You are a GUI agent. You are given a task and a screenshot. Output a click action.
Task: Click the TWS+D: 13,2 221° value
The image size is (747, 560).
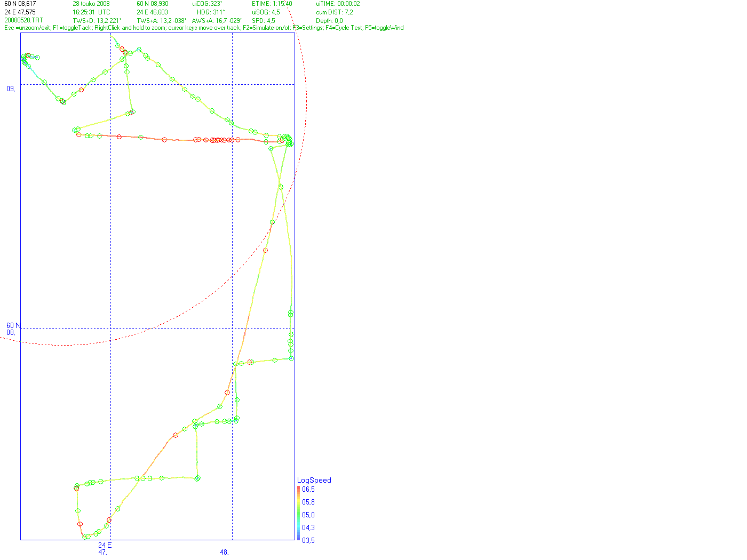[97, 21]
